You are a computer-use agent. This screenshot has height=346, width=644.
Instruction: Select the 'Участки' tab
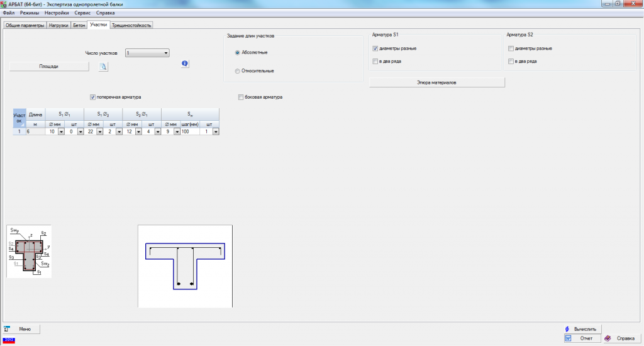pos(99,25)
